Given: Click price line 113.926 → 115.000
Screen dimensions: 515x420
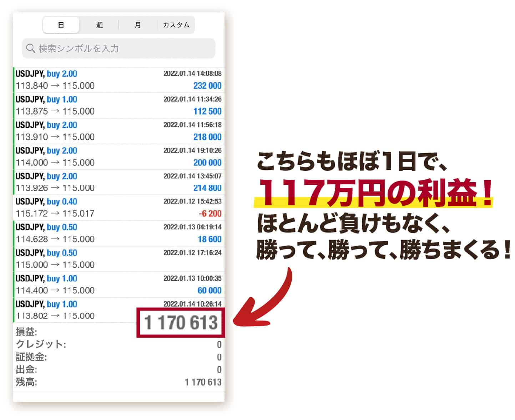Looking at the screenshot, I should point(55,188).
